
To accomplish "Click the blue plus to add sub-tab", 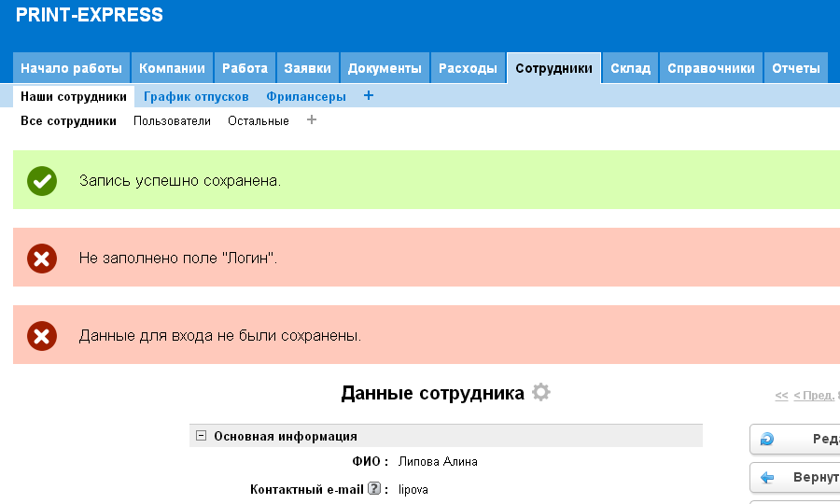I will [x=369, y=96].
